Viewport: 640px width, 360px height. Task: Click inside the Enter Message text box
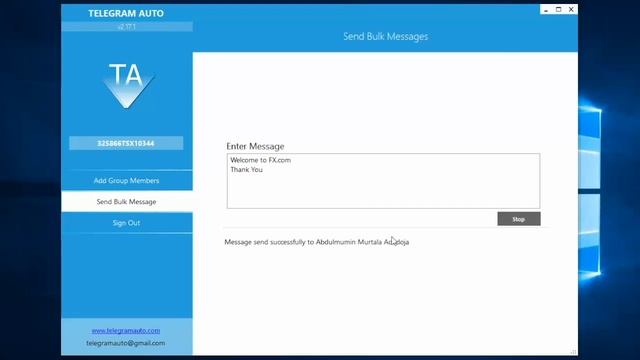click(x=383, y=181)
